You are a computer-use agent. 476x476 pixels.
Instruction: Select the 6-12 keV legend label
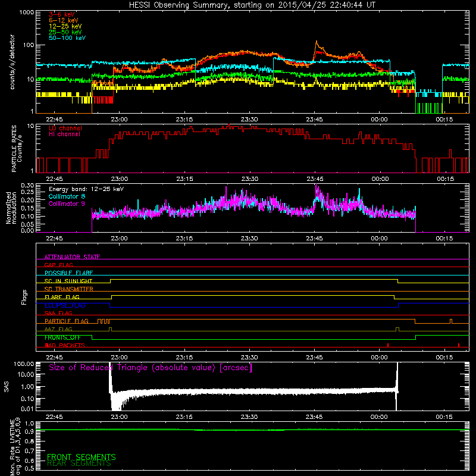pyautogui.click(x=64, y=20)
